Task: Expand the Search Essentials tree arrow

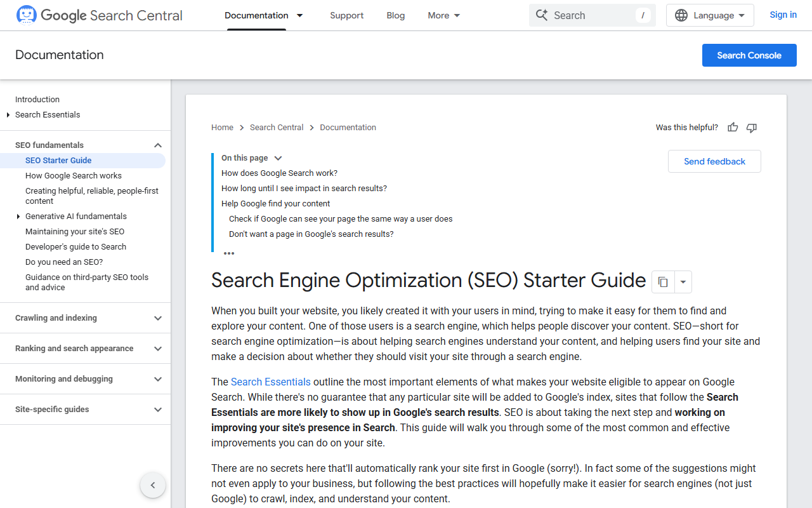Action: pyautogui.click(x=8, y=115)
